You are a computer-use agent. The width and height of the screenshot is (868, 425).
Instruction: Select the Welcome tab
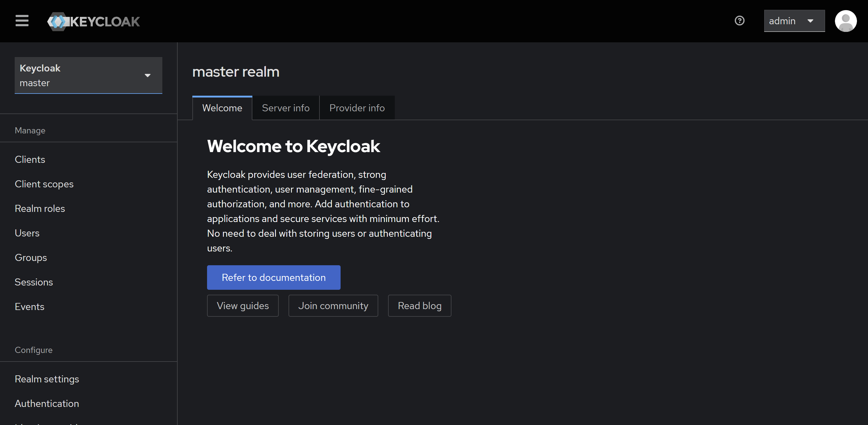point(222,108)
